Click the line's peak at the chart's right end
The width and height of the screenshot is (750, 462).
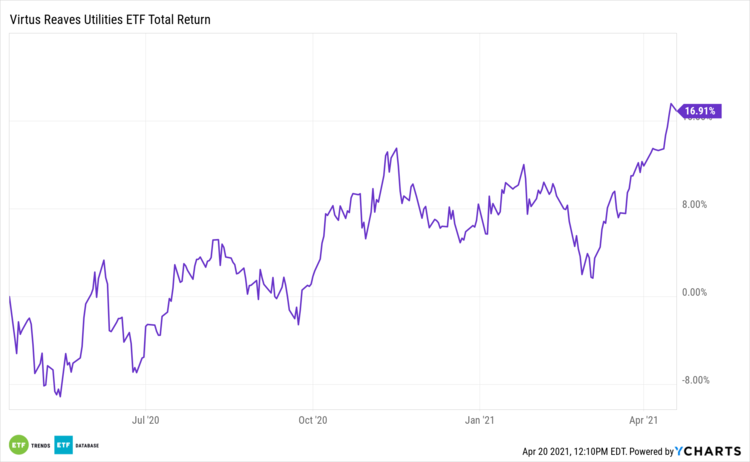pyautogui.click(x=671, y=104)
